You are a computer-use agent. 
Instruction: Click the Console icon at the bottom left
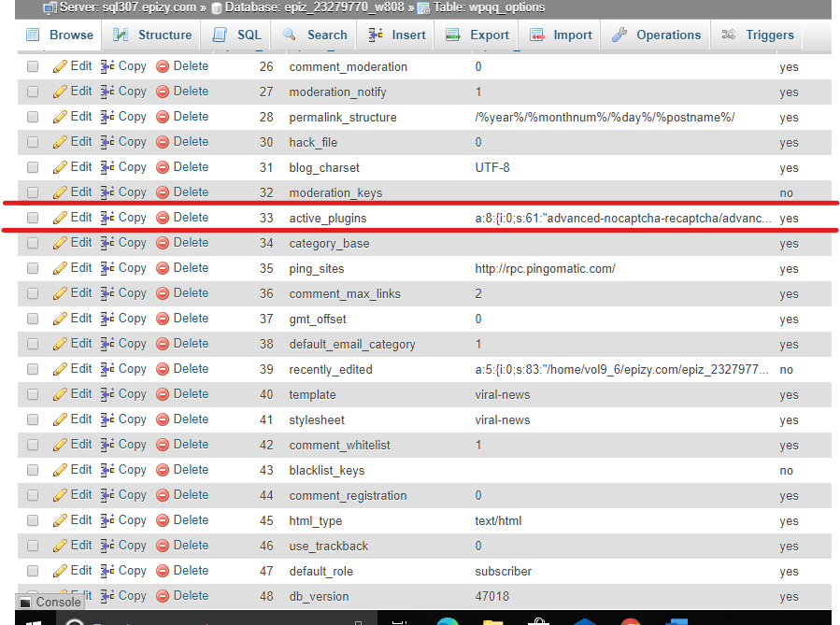(x=25, y=603)
